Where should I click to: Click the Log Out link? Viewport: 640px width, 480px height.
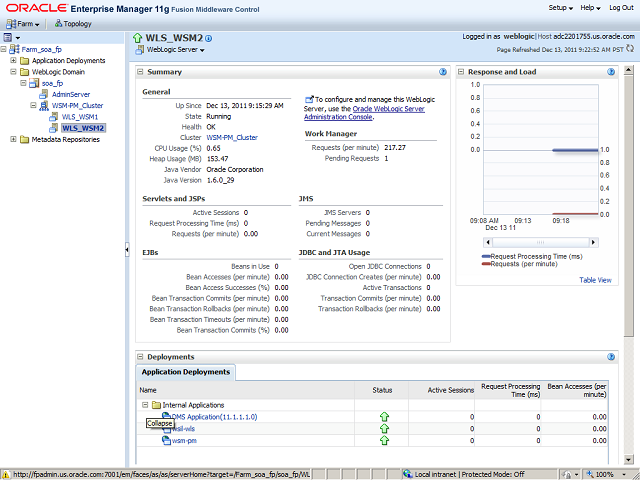(620, 8)
